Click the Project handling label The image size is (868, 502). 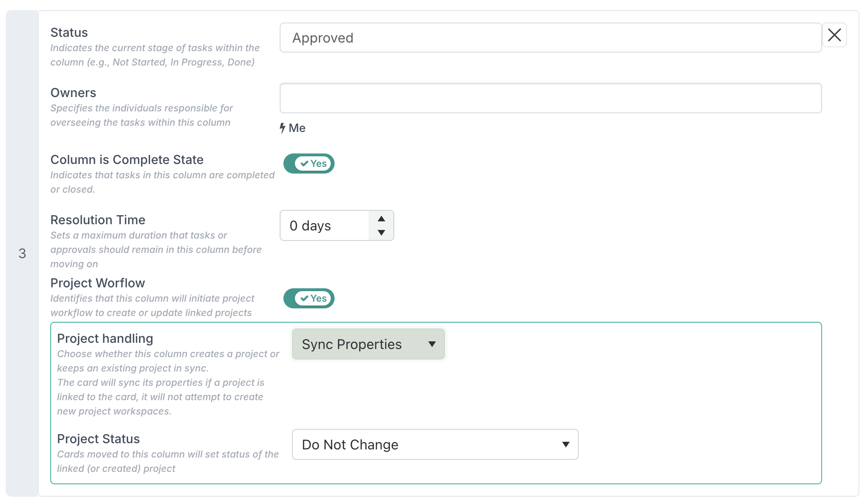point(105,338)
